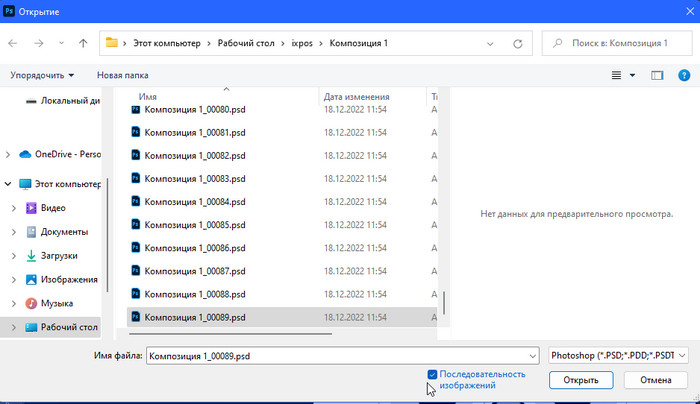Expand the 'Загрузки' folder node
This screenshot has width=700, height=404.
[14, 256]
